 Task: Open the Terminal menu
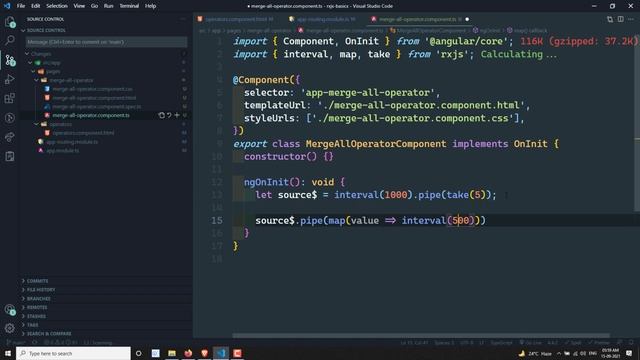pos(129,6)
